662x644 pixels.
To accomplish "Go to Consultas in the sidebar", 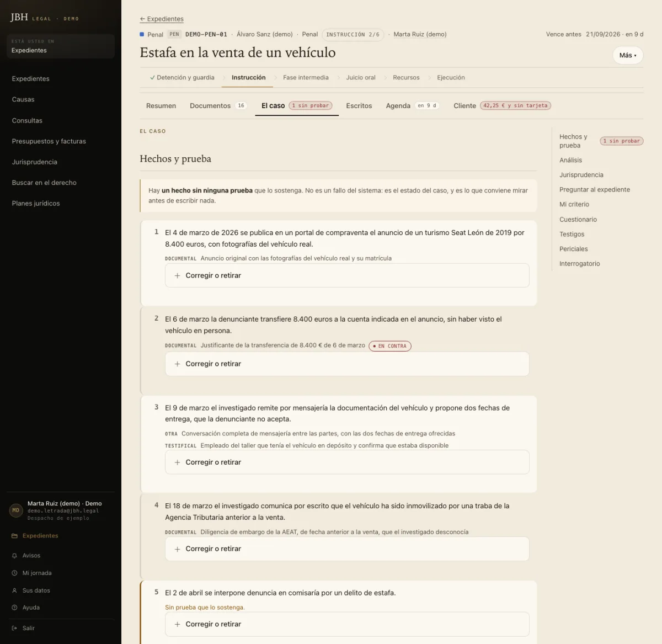I will click(x=27, y=121).
